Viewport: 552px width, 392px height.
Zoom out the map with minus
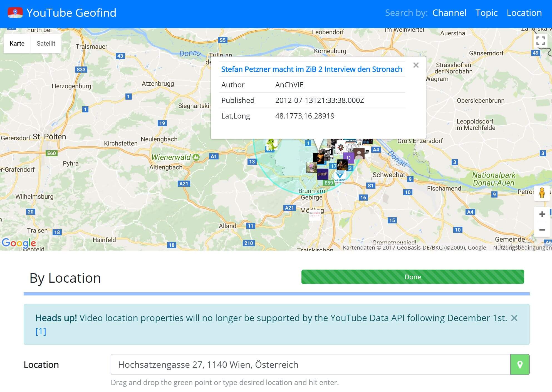click(542, 230)
